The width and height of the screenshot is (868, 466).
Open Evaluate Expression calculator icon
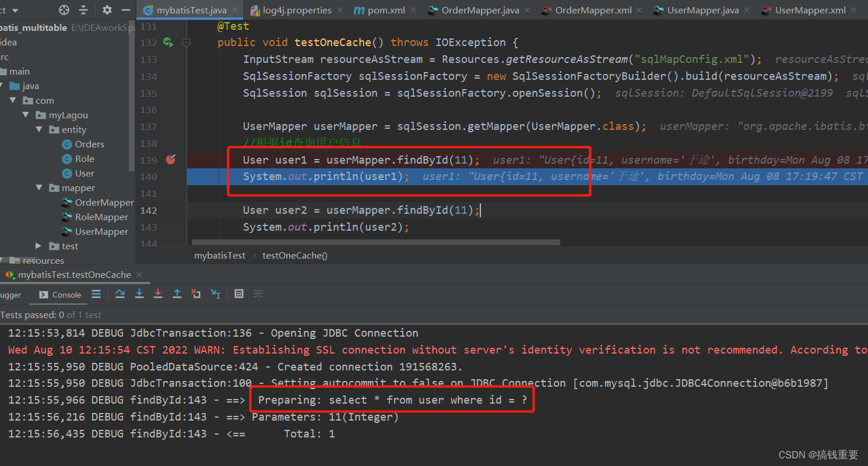pyautogui.click(x=239, y=294)
